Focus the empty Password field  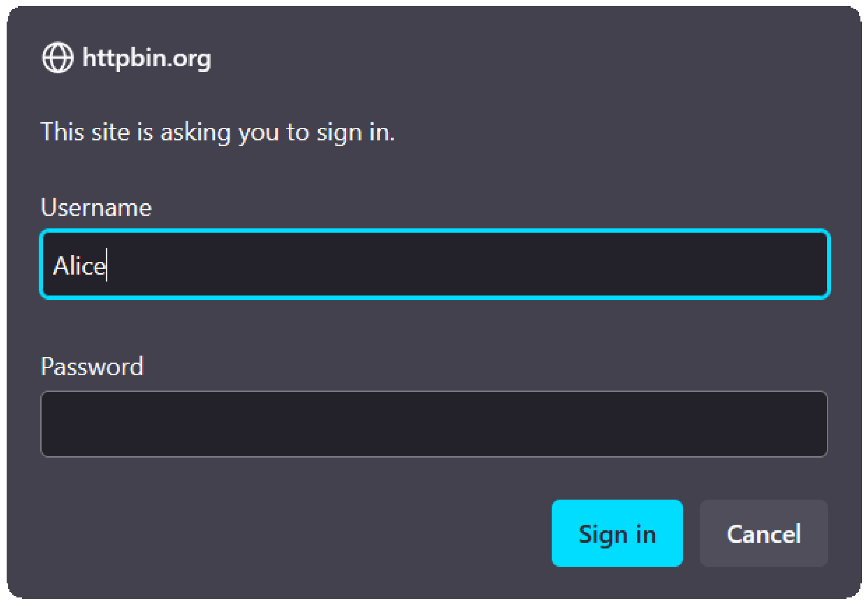pos(434,424)
